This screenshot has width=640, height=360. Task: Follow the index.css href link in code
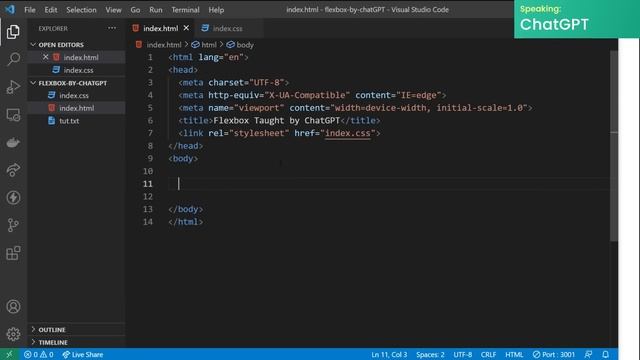(x=348, y=133)
